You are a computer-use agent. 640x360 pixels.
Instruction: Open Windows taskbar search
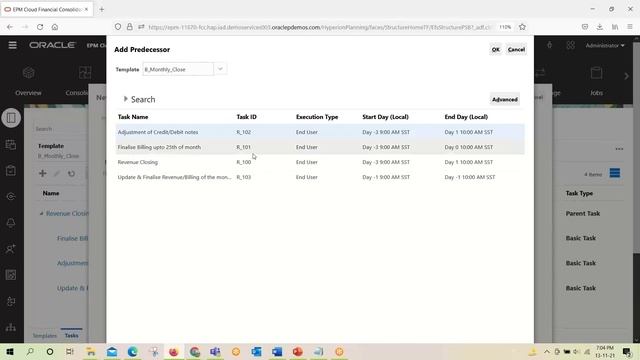coord(30,351)
